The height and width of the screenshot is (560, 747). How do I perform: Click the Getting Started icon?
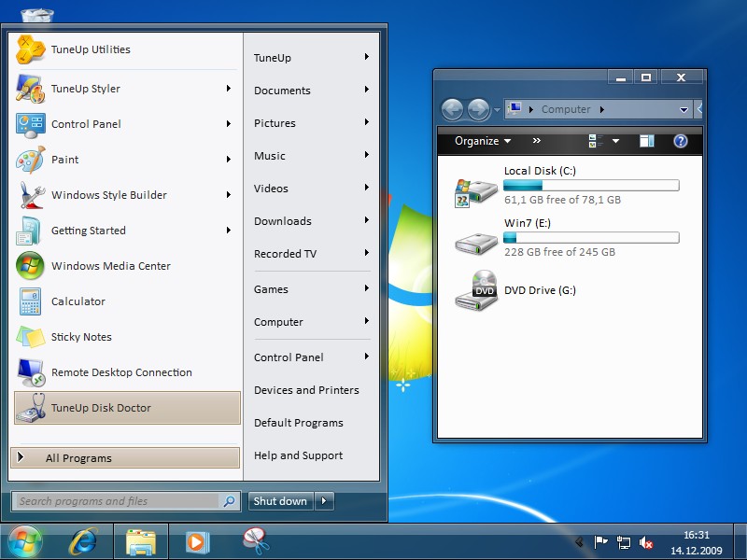29,231
